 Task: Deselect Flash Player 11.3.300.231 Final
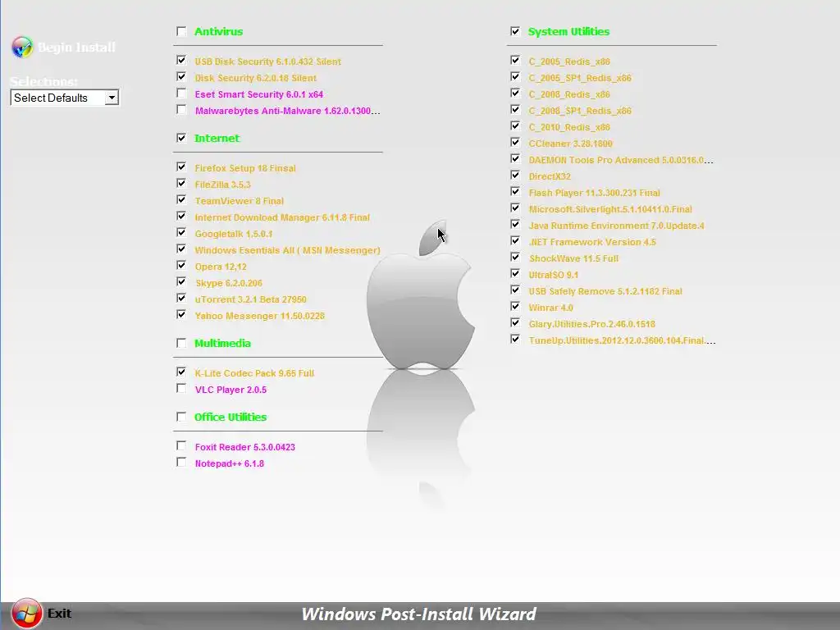515,192
